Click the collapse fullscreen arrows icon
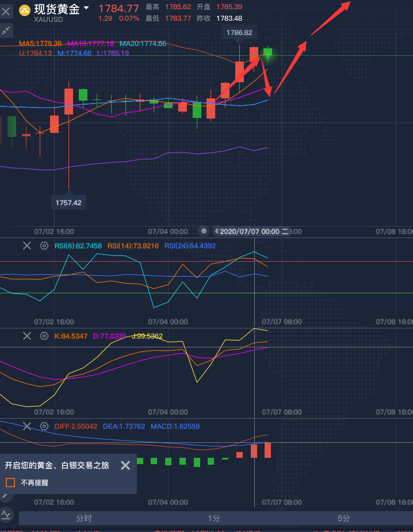 click(x=6, y=31)
